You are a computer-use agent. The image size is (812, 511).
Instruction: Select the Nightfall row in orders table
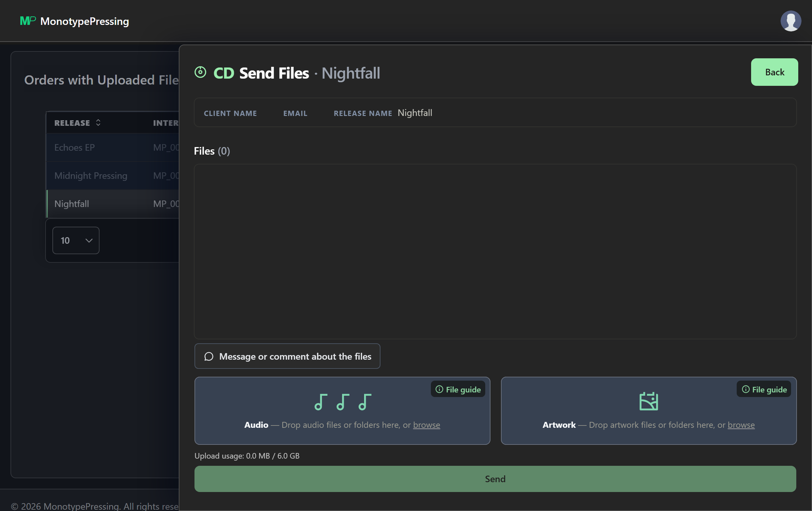coord(113,204)
